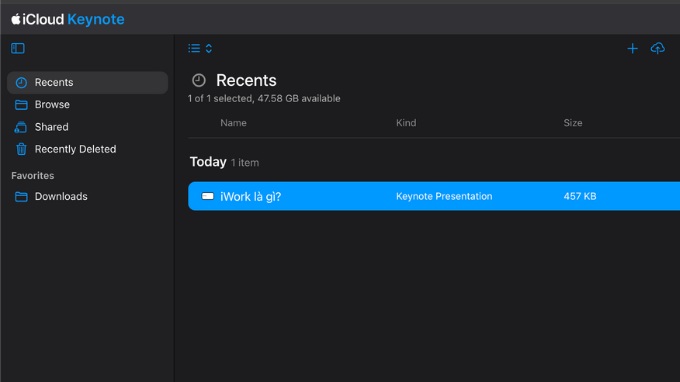Open the list view options dropdown
The width and height of the screenshot is (680, 382).
[200, 48]
